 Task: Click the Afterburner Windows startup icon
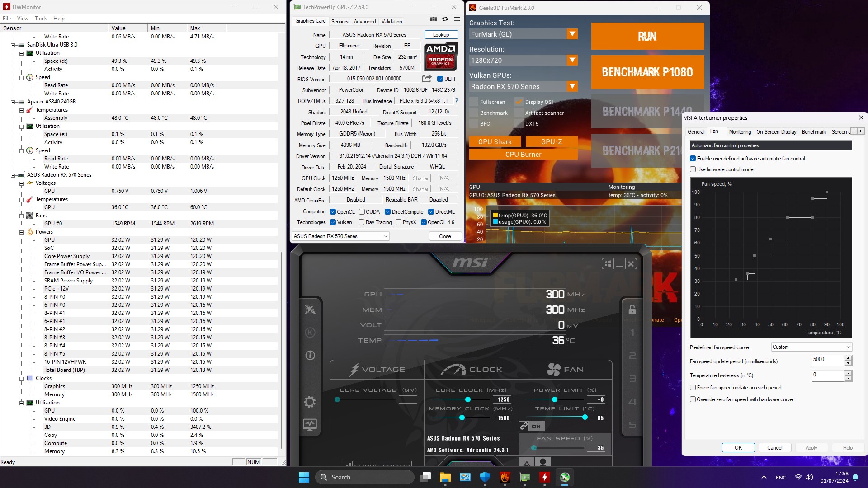[608, 264]
